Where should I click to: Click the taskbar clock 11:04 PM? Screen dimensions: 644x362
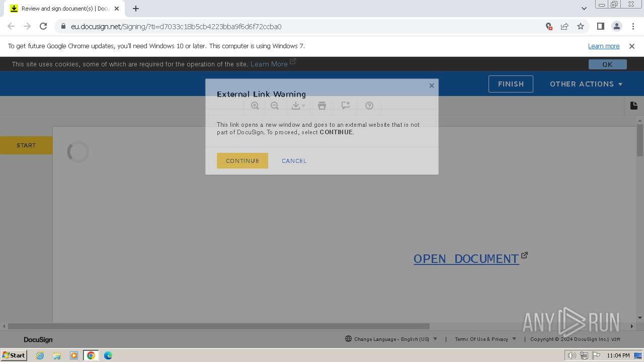[x=618, y=355]
